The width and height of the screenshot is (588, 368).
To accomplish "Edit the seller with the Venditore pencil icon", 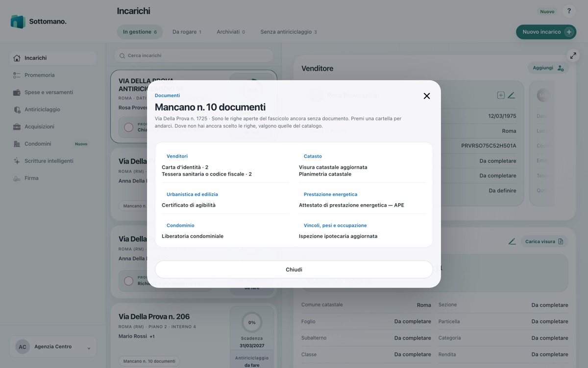I will (511, 95).
